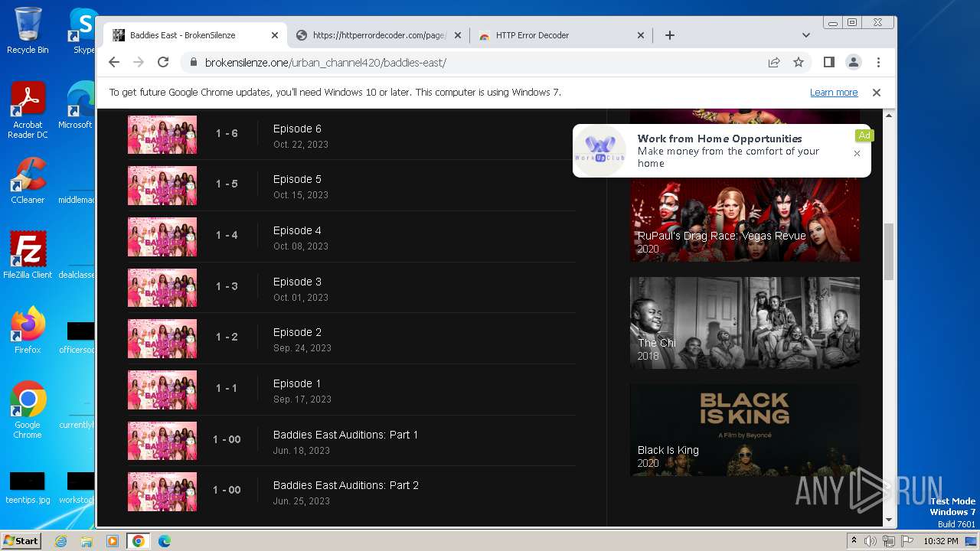Image resolution: width=980 pixels, height=551 pixels.
Task: Open Episode 4 link
Action: point(297,230)
